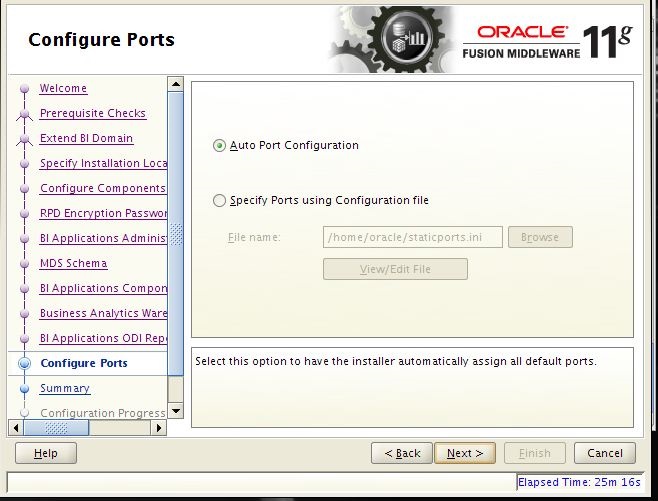
Task: Cancel the installer
Action: pyautogui.click(x=605, y=453)
